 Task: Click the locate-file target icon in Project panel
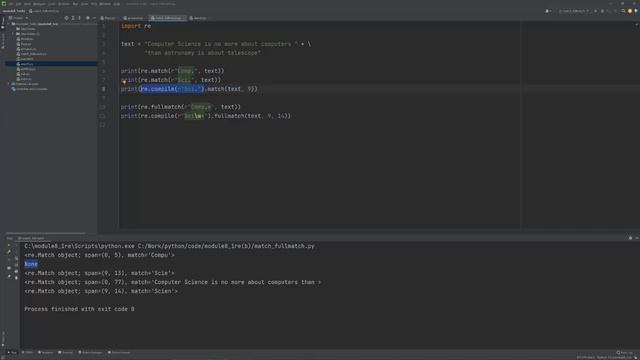pyautogui.click(x=67, y=18)
